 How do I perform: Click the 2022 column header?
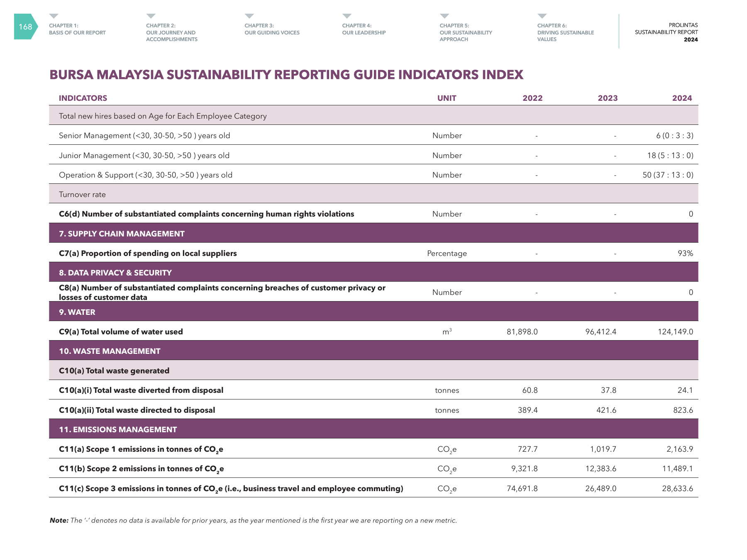[532, 98]
